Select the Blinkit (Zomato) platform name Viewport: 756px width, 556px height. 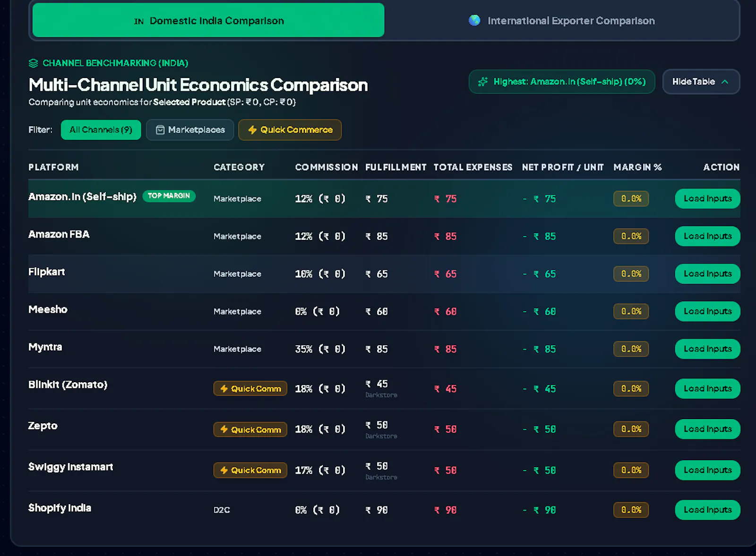click(68, 385)
